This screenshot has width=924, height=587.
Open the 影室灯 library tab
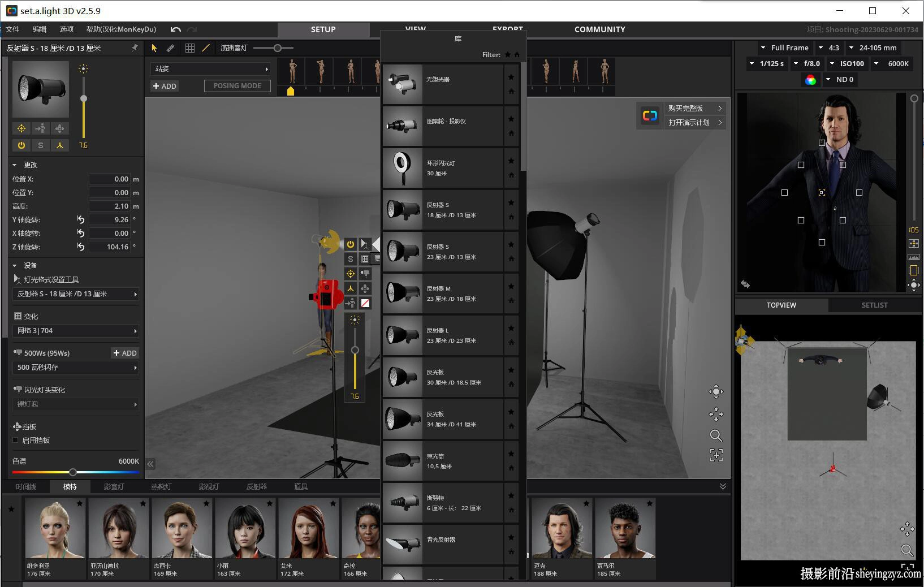click(x=114, y=486)
